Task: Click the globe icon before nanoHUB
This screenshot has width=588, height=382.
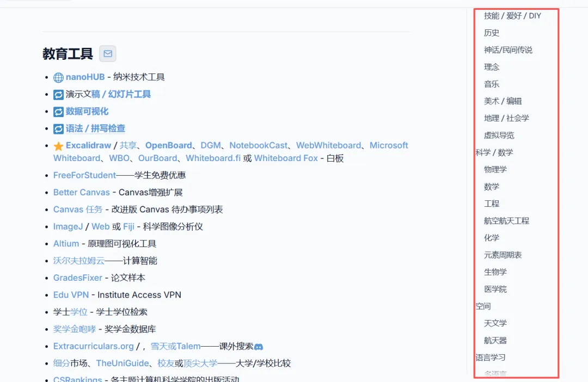Action: 58,78
